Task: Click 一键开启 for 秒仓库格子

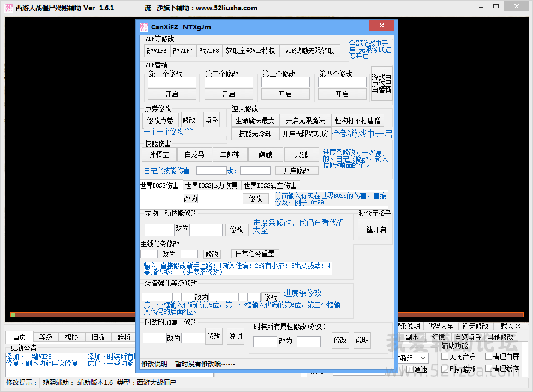Action: [x=373, y=230]
